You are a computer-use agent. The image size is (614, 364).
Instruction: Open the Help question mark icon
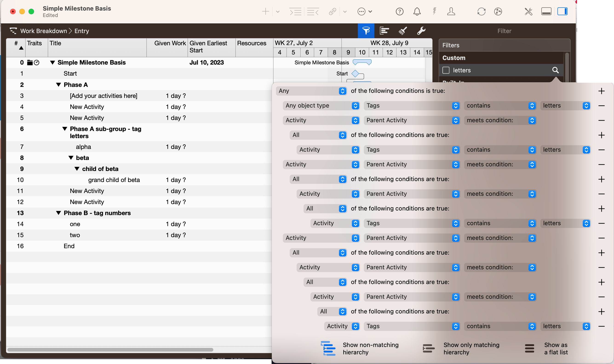[x=399, y=11]
